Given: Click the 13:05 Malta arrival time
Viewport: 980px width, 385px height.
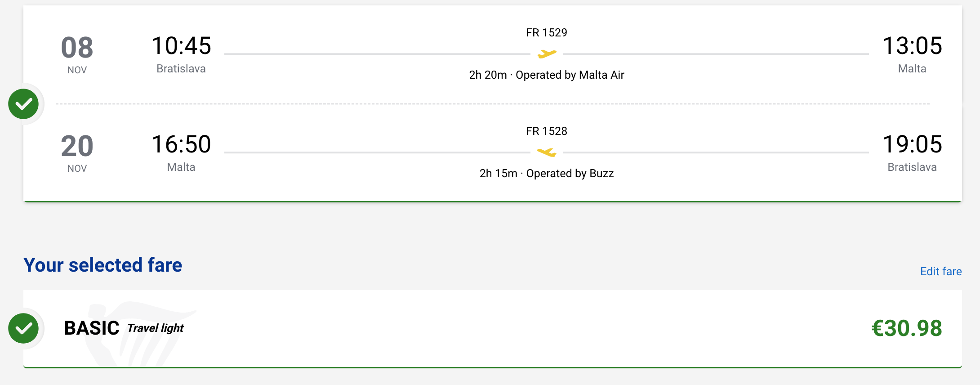Looking at the screenshot, I should (912, 54).
